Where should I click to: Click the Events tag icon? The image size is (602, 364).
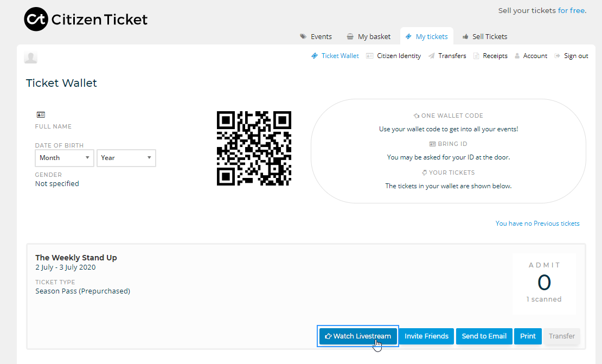pos(303,36)
